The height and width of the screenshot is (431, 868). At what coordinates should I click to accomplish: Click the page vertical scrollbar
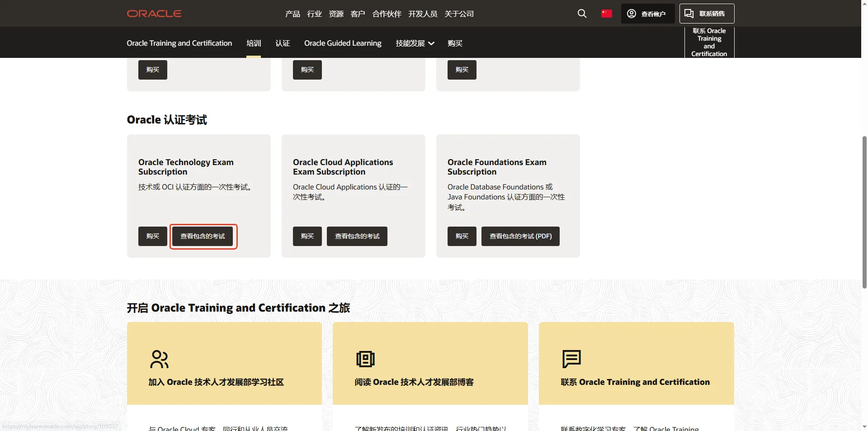(x=864, y=212)
